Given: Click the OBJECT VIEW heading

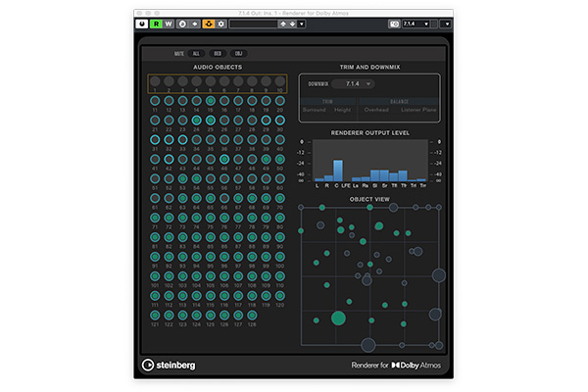Looking at the screenshot, I should click(369, 199).
